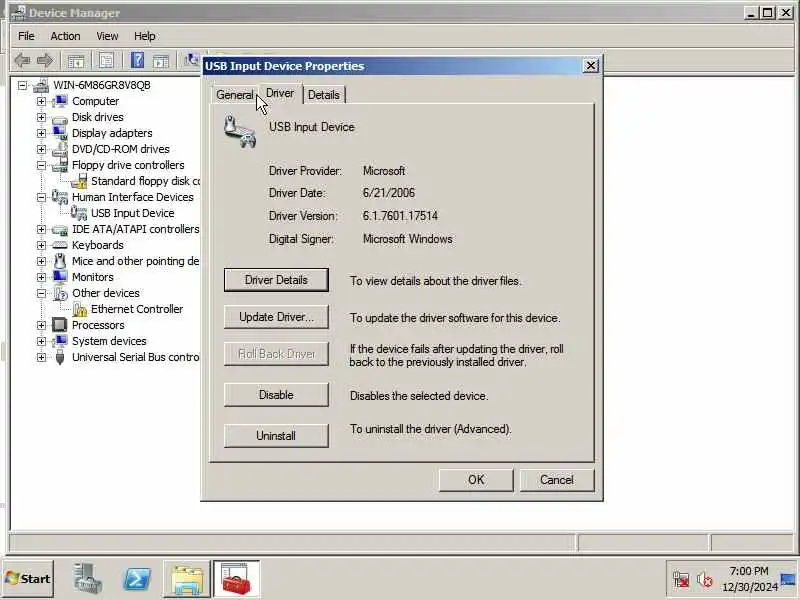The width and height of the screenshot is (800, 600).
Task: Select Standard floppy disk controller entry
Action: [145, 181]
